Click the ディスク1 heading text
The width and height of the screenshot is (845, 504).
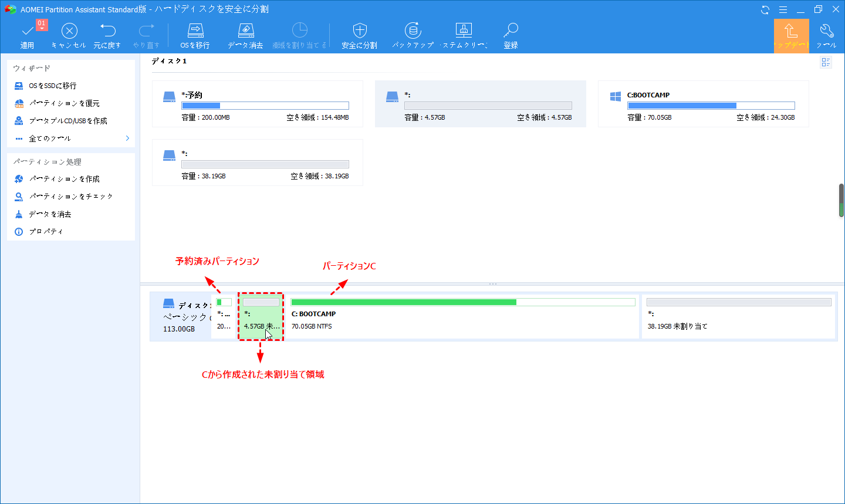(x=170, y=61)
